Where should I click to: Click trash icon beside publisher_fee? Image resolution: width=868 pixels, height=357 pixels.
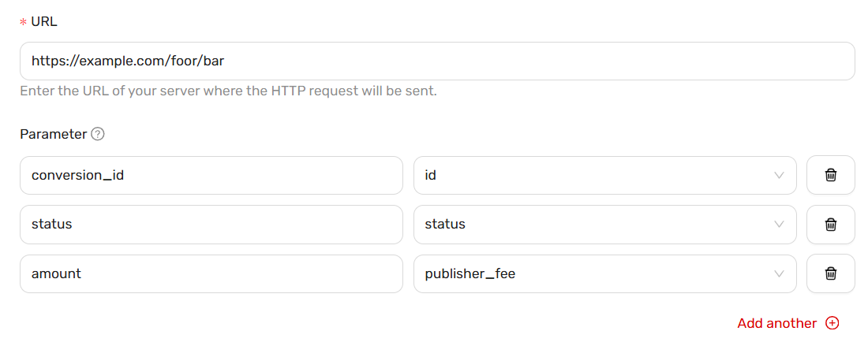[x=830, y=273]
